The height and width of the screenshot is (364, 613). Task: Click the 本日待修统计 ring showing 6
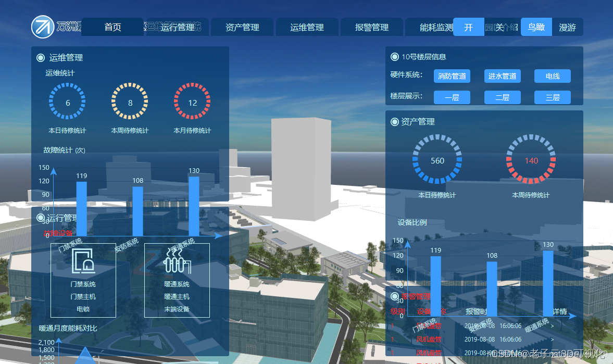coord(67,101)
